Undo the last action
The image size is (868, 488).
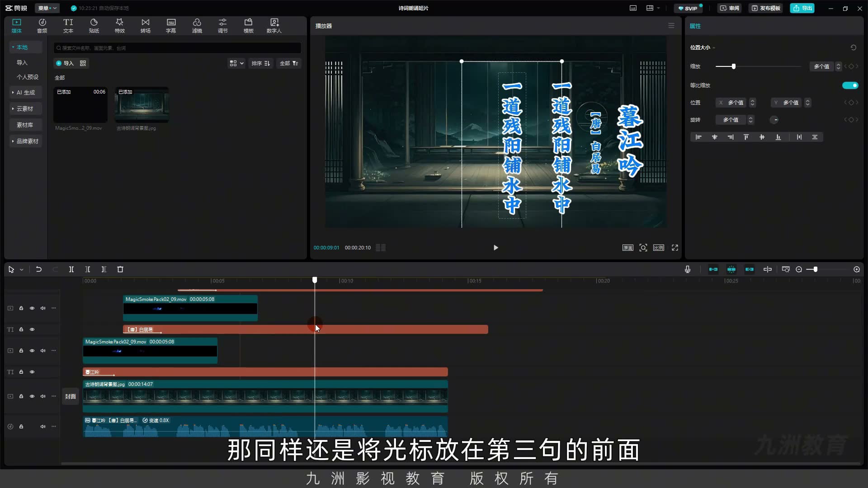(39, 269)
